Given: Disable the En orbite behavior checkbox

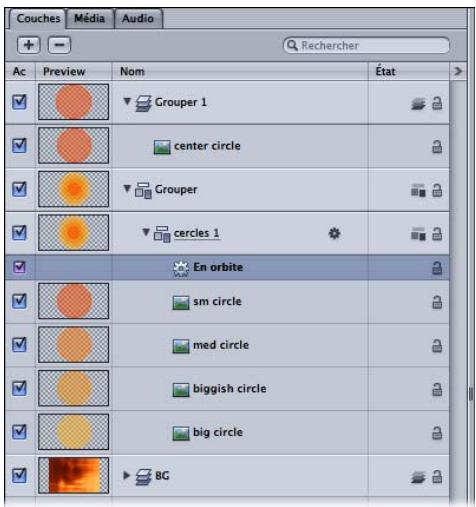Looking at the screenshot, I should (19, 267).
